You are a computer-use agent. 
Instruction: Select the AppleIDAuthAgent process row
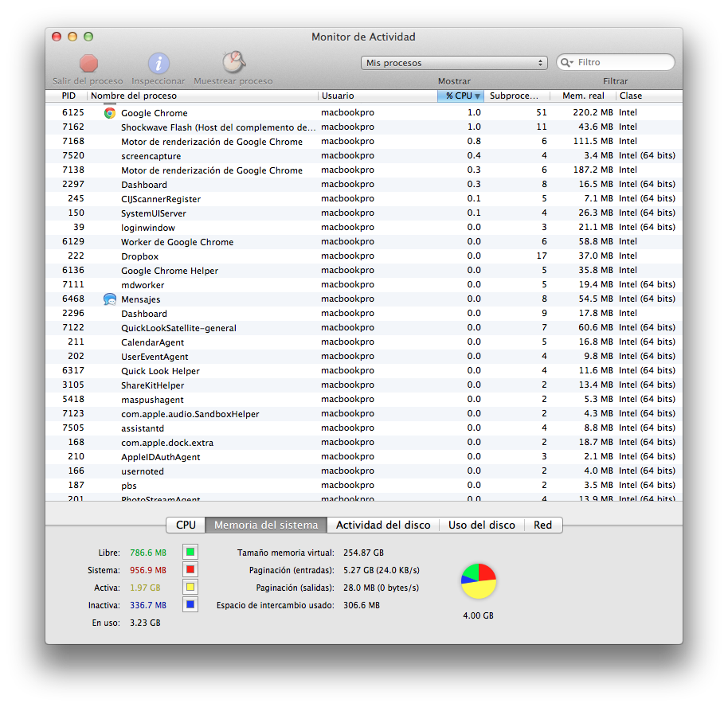(364, 457)
